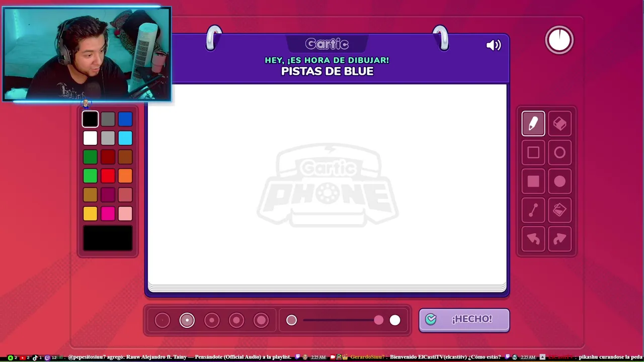Select the second brush size

coord(187,320)
